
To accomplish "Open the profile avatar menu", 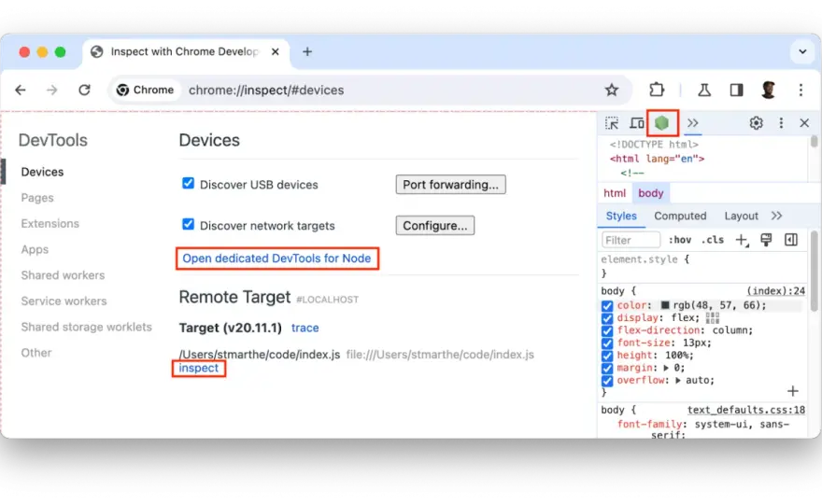I will [x=769, y=91].
